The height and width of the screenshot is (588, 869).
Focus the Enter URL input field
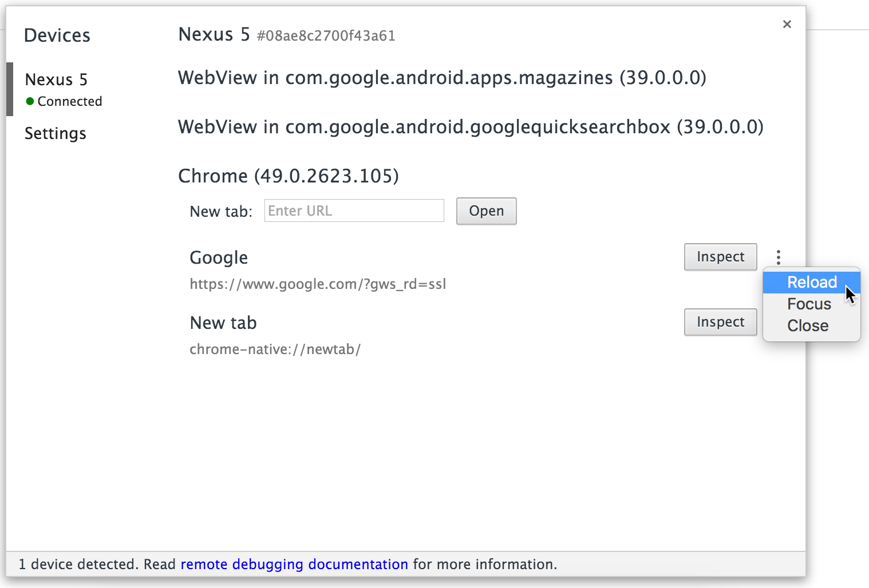pos(354,210)
